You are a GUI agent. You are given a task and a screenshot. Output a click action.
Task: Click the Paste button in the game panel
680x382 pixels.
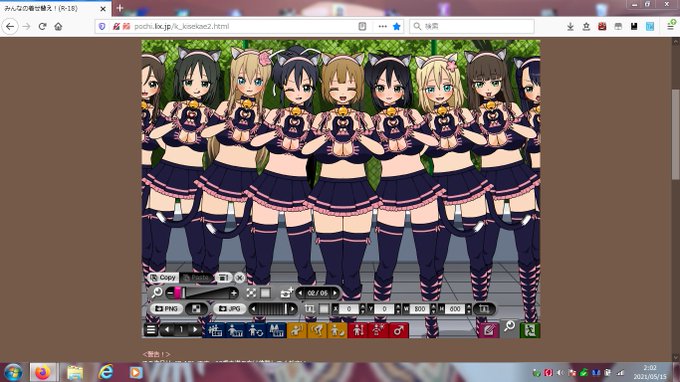coord(196,277)
